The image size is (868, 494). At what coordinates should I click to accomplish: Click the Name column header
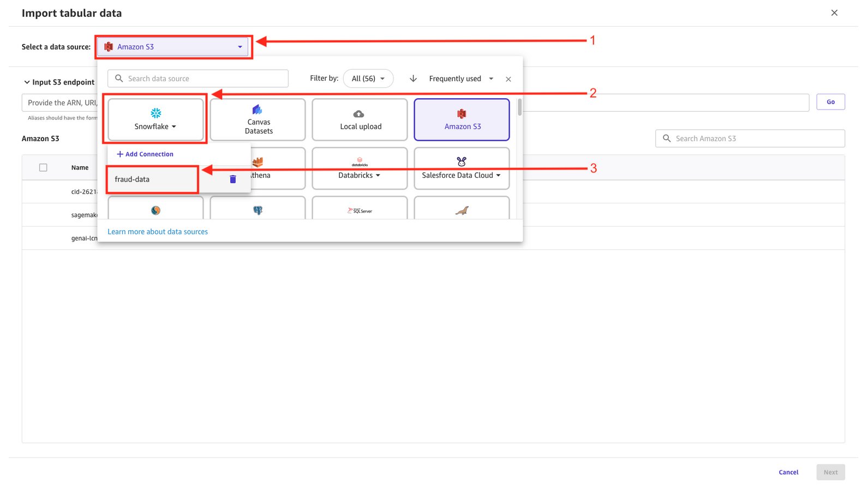click(80, 168)
